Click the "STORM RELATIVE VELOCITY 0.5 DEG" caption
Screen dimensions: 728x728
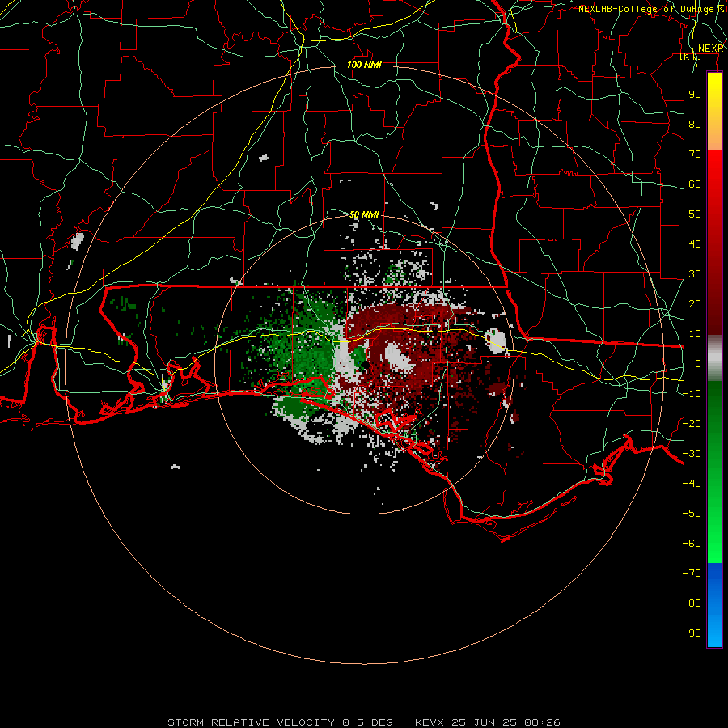pyautogui.click(x=280, y=722)
